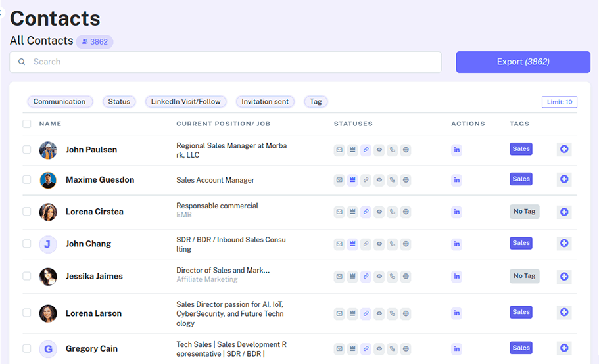Open the Communication filter dropdown
This screenshot has width=599, height=364.
60,102
